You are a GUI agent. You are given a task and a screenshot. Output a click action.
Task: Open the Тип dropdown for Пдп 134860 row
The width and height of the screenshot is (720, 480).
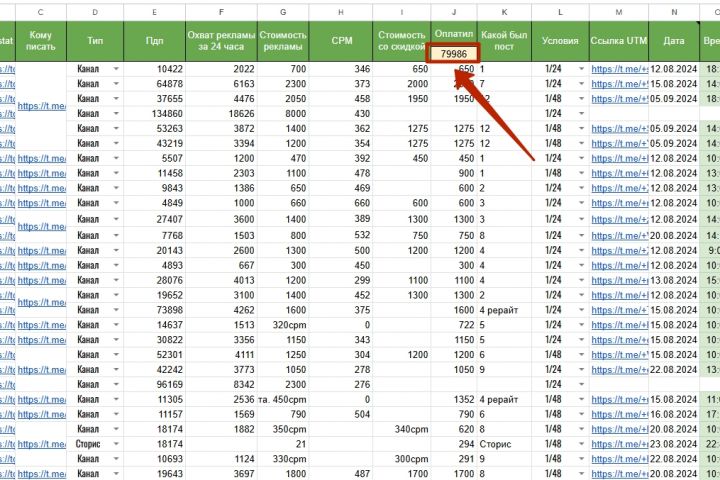pyautogui.click(x=116, y=113)
